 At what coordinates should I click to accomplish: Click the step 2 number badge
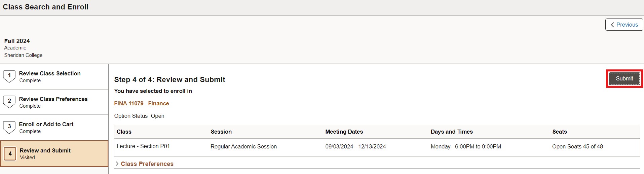click(x=9, y=101)
